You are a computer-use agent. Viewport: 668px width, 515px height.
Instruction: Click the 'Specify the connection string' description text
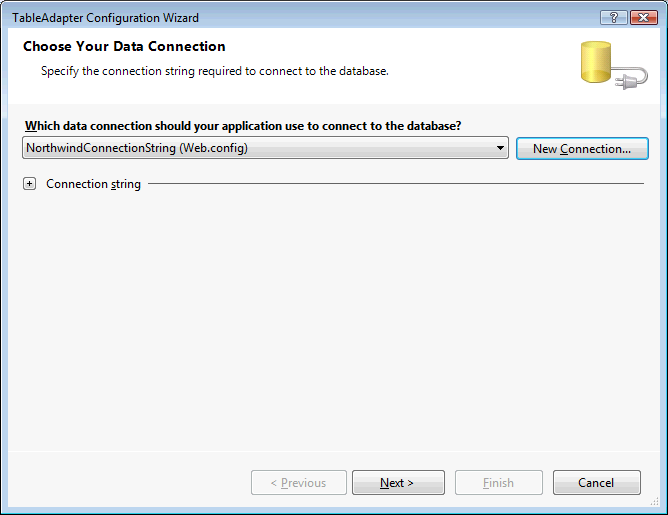coord(214,72)
